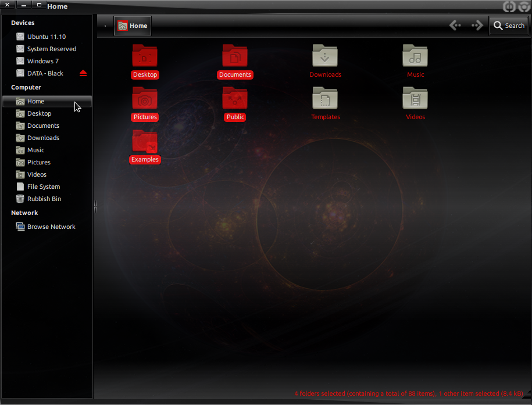The height and width of the screenshot is (405, 532).
Task: Select the Examples link folder icon
Action: tap(145, 141)
